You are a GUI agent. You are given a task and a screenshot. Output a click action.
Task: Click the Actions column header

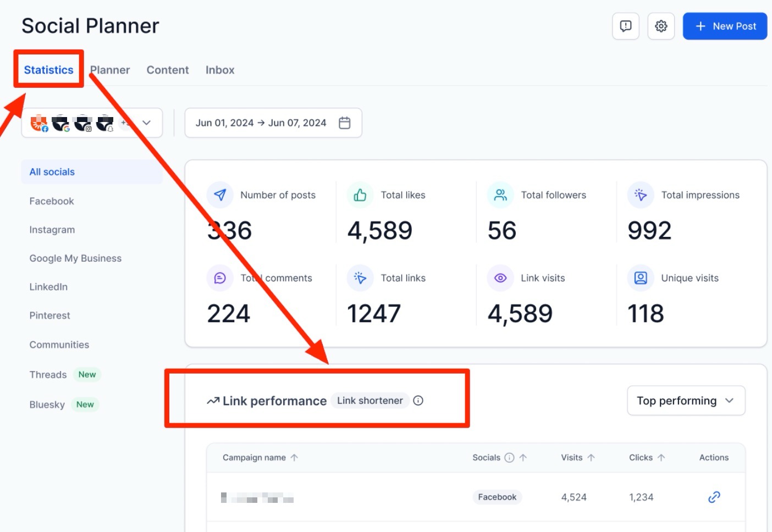point(714,457)
